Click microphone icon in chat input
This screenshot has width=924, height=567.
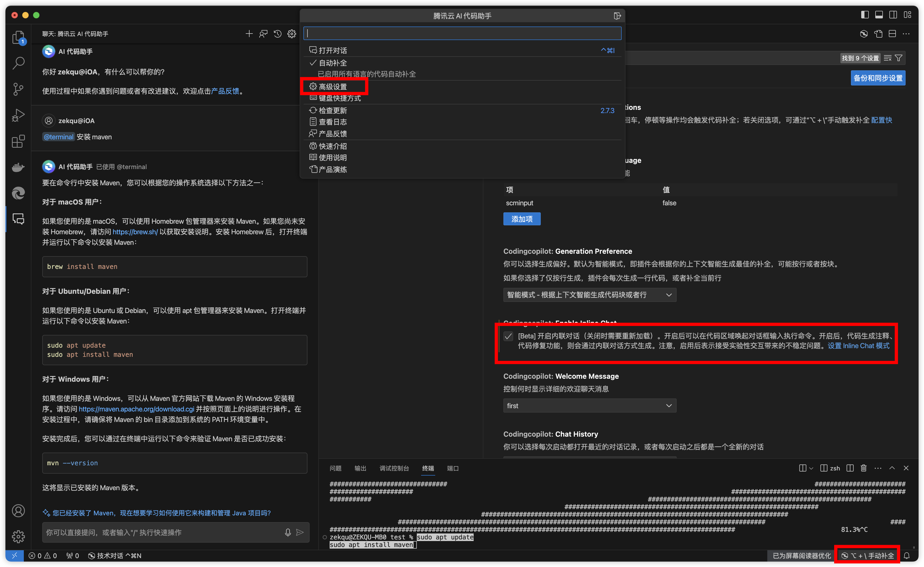[x=288, y=532]
